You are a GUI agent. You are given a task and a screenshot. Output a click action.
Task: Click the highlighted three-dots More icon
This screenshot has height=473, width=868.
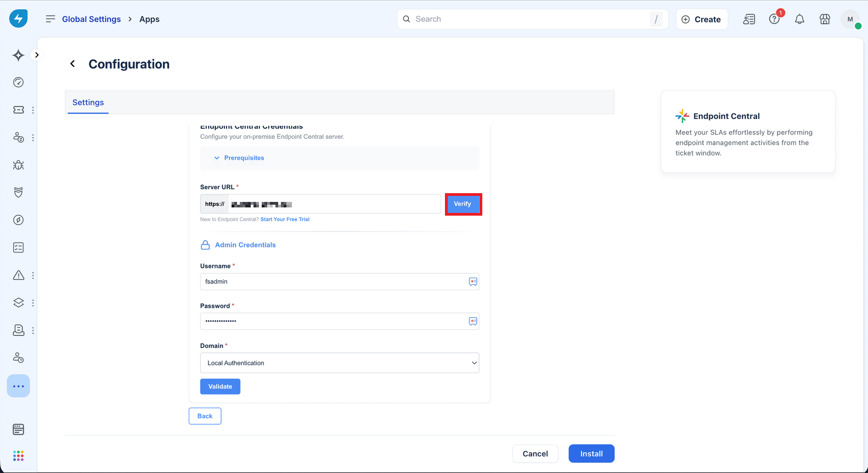click(18, 386)
